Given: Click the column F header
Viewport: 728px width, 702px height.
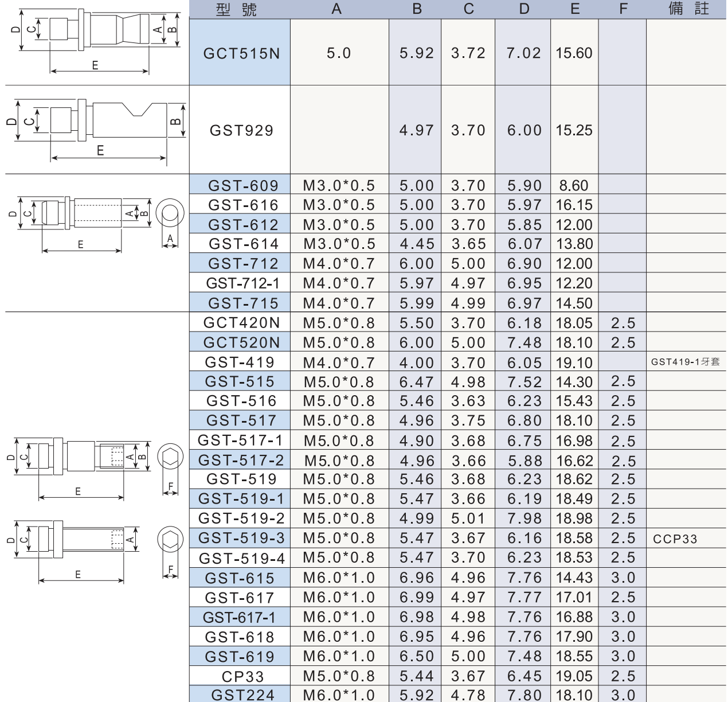Looking at the screenshot, I should tap(623, 9).
